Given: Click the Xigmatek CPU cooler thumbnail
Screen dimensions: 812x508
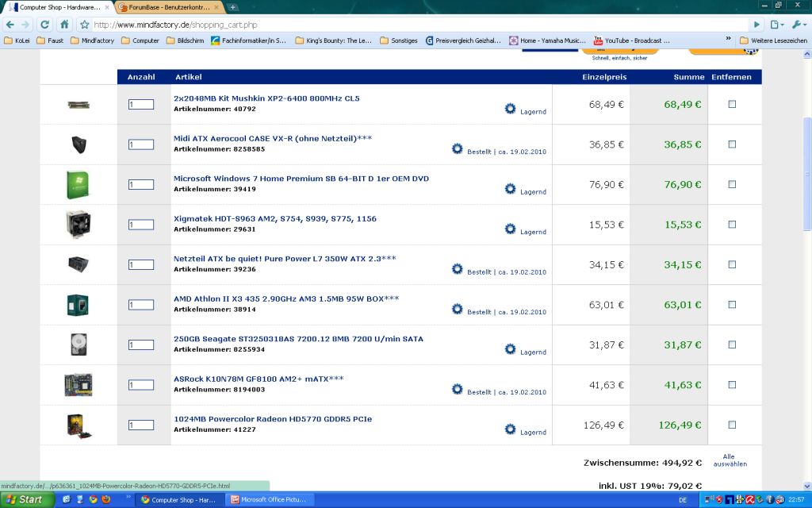Looking at the screenshot, I should 79,225.
